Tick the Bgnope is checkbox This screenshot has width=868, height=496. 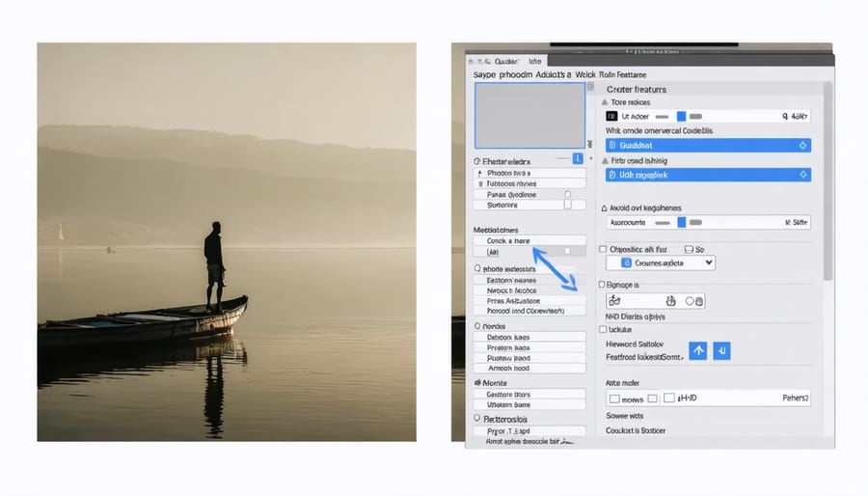click(604, 286)
